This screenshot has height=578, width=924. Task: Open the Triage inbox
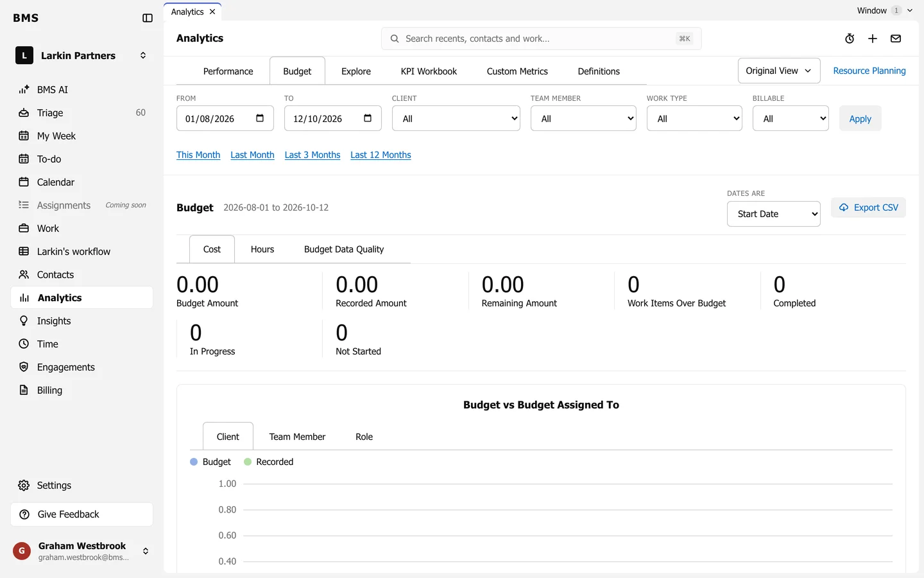tap(81, 113)
